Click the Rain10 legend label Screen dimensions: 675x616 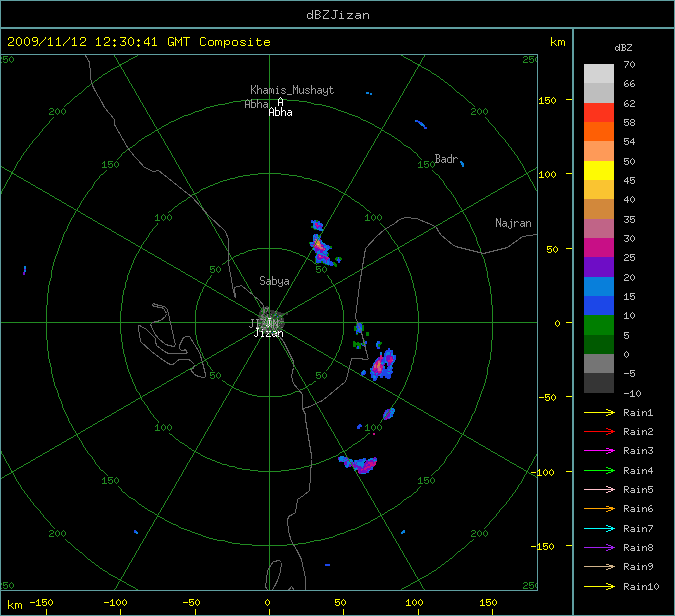pyautogui.click(x=640, y=586)
